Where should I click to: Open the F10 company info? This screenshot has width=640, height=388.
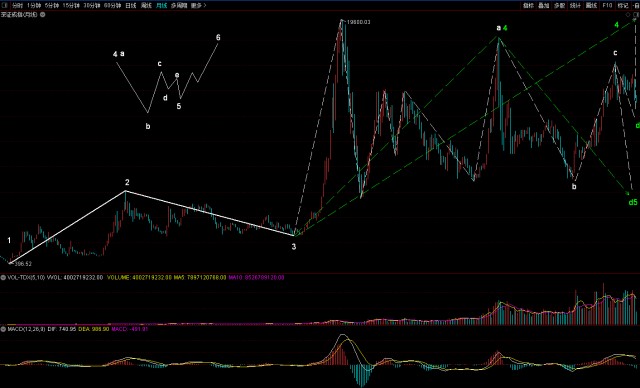tap(607, 5)
